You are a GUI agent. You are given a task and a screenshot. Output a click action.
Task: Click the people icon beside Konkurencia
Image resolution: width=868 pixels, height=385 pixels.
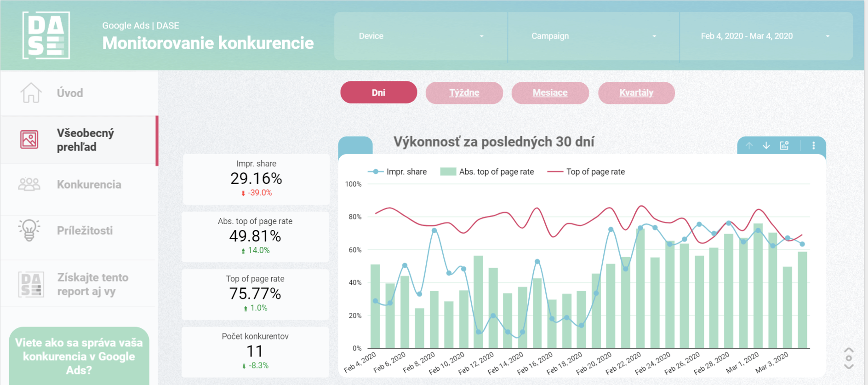[x=29, y=184]
